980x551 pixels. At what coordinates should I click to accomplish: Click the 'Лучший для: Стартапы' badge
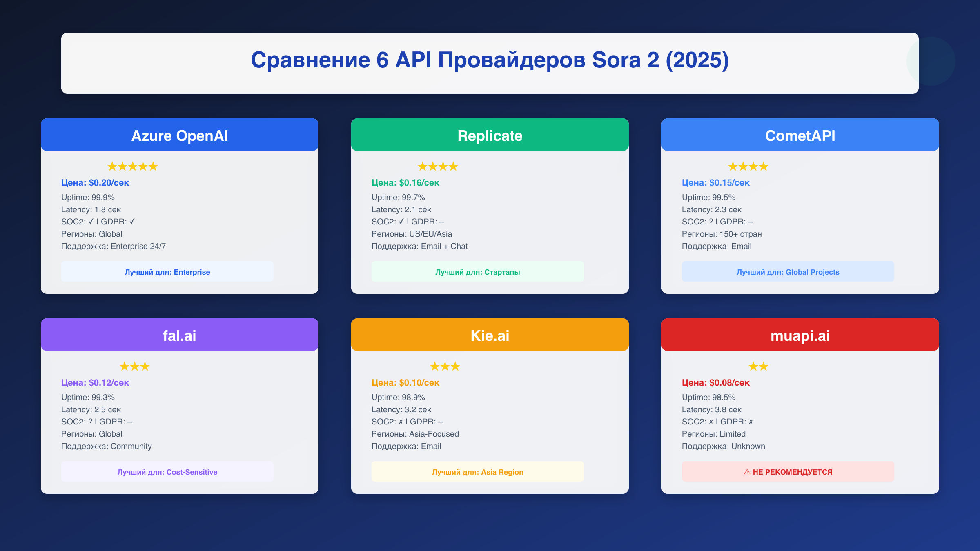478,272
